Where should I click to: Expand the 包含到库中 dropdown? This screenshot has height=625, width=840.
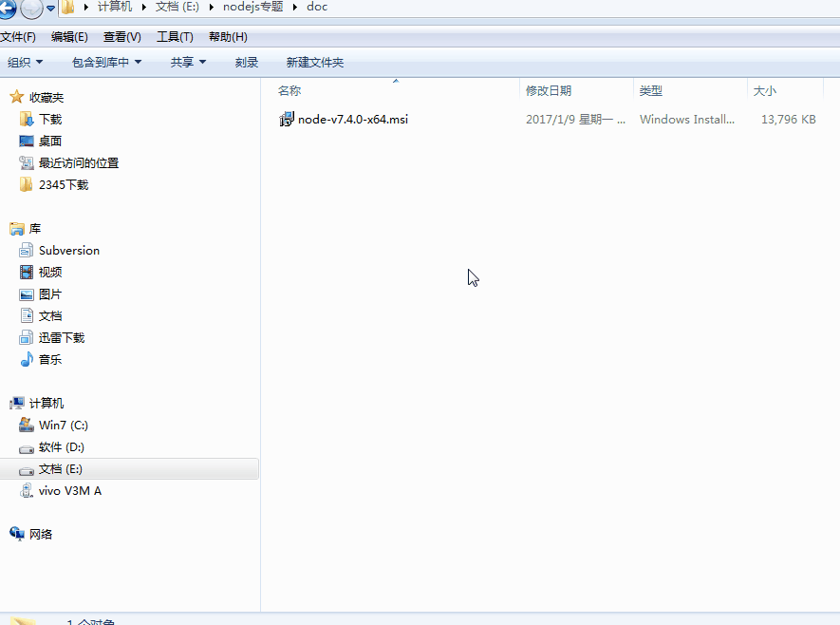[x=106, y=63]
